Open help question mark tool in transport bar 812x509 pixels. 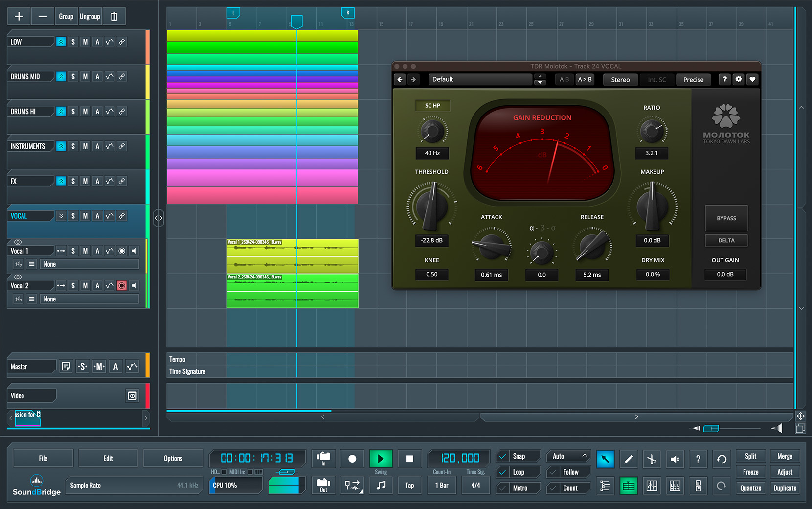(x=698, y=459)
